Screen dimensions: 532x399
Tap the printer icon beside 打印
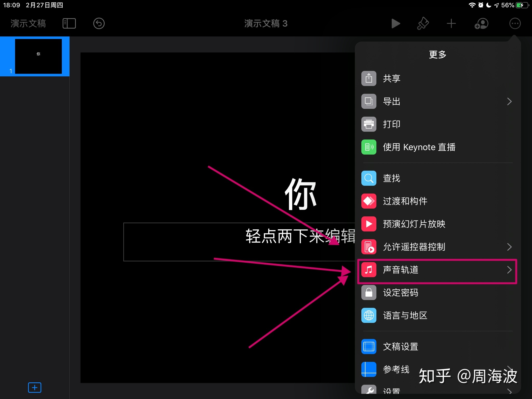click(x=369, y=124)
